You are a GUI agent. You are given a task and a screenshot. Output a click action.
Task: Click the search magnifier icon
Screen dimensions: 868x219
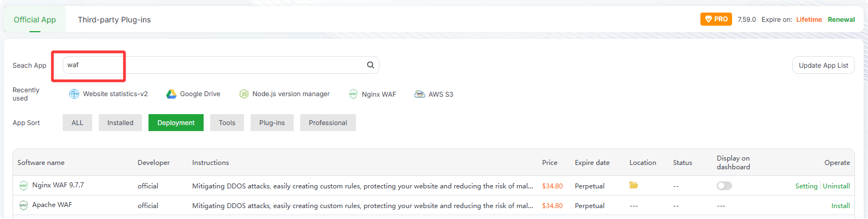point(370,65)
